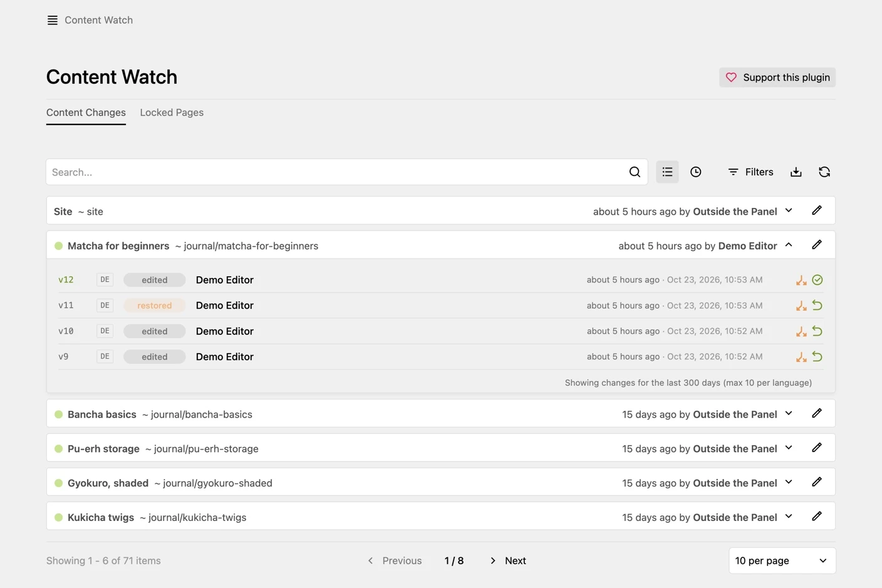Edit Gyokuro, shaded pencil icon

pos(817,482)
